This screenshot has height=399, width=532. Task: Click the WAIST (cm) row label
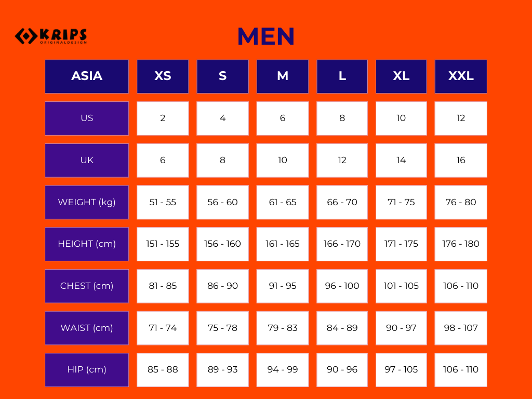pos(87,328)
